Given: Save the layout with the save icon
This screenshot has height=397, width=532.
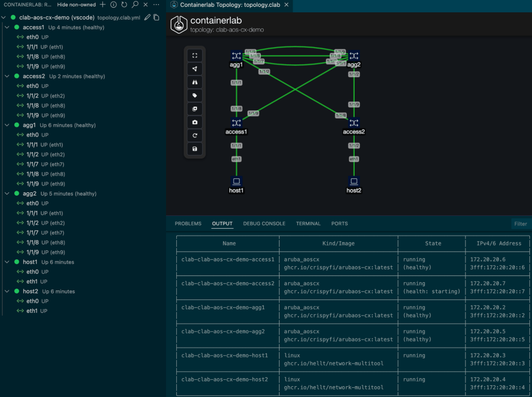Looking at the screenshot, I should [195, 148].
